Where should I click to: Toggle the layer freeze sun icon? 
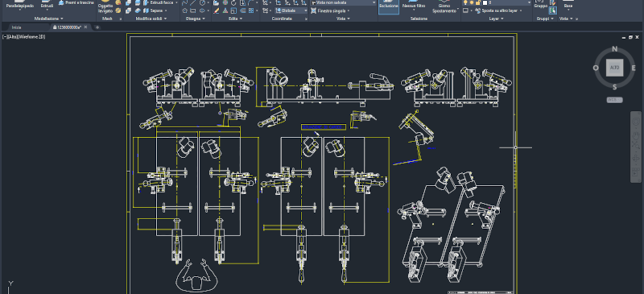pyautogui.click(x=472, y=2)
